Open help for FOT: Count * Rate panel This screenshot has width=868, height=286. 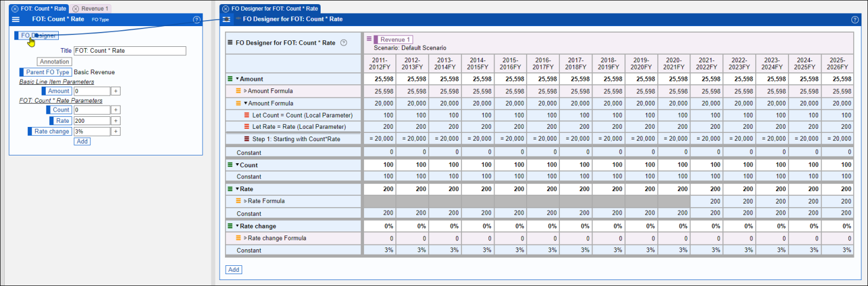pyautogui.click(x=197, y=20)
